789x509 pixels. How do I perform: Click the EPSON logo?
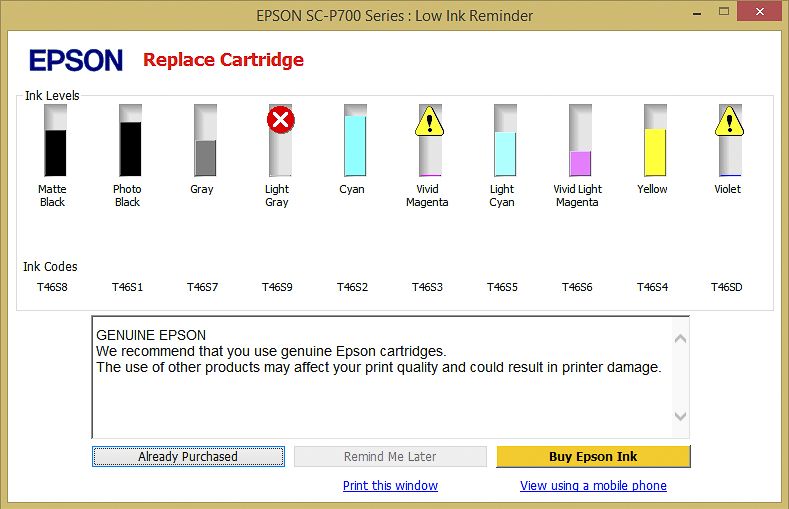tap(76, 60)
